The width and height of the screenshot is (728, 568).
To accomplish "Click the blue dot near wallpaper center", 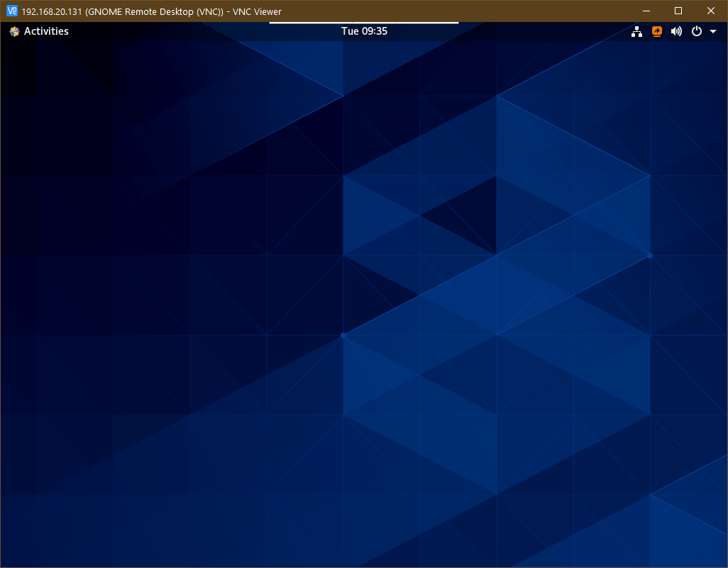I will (343, 335).
